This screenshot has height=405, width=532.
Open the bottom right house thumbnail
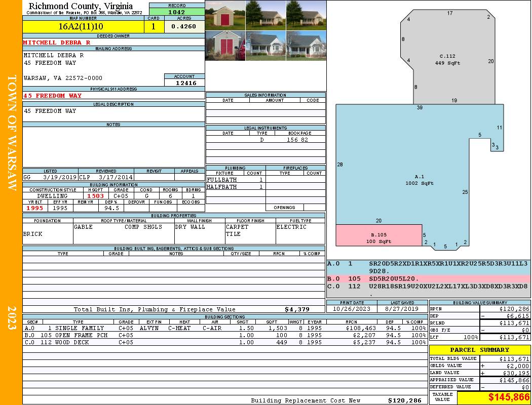306,46
